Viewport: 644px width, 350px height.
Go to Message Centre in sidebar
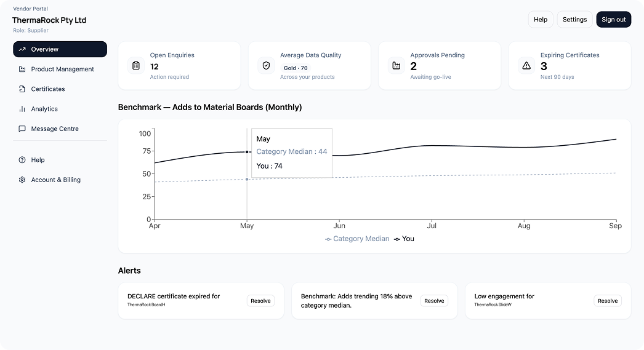tap(55, 129)
